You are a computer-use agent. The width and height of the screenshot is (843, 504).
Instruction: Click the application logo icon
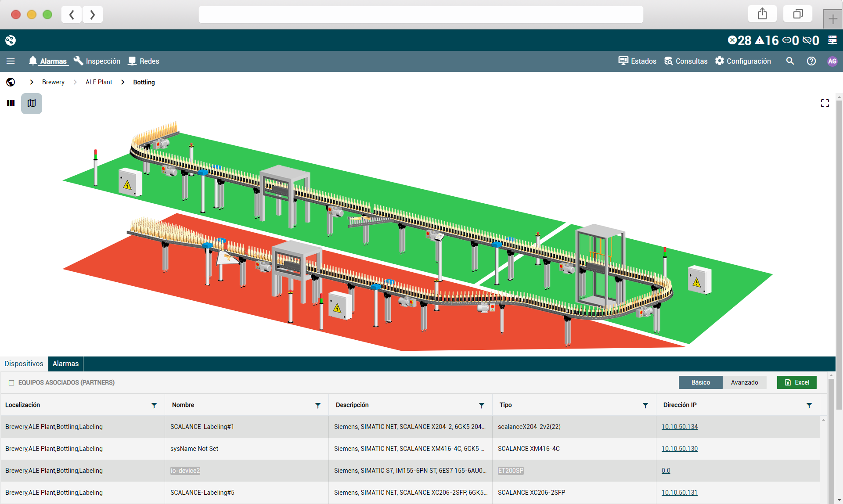tap(11, 40)
